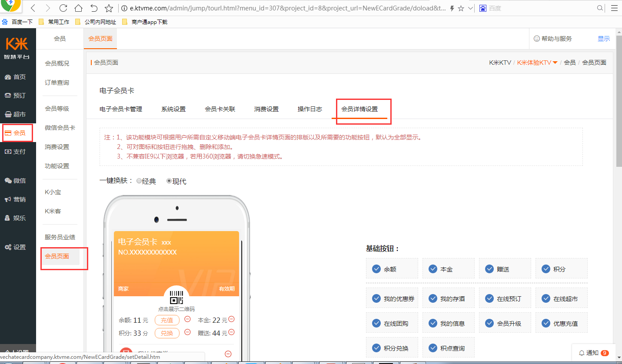Open the 百度一下 bookmark
The image size is (622, 364).
[x=17, y=22]
